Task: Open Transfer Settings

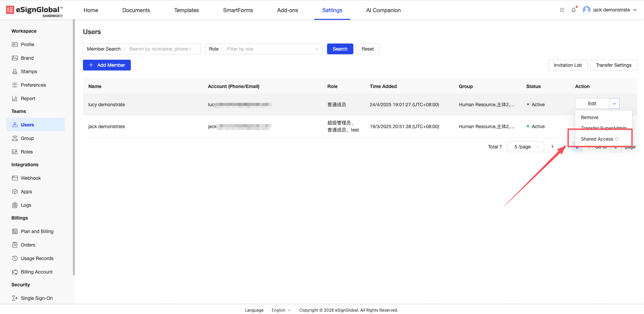Action: coord(614,65)
